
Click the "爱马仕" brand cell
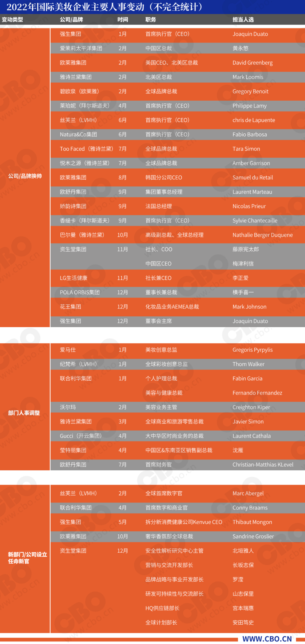pos(68,350)
